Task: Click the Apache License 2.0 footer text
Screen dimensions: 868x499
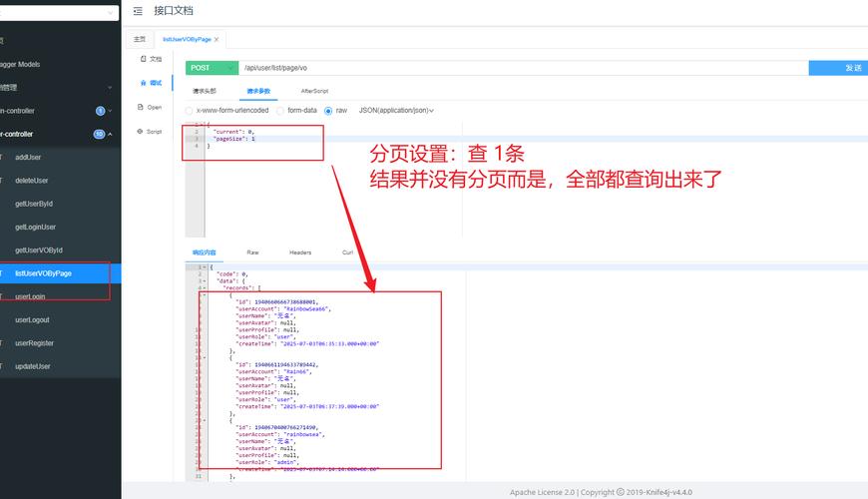Action: point(542,492)
